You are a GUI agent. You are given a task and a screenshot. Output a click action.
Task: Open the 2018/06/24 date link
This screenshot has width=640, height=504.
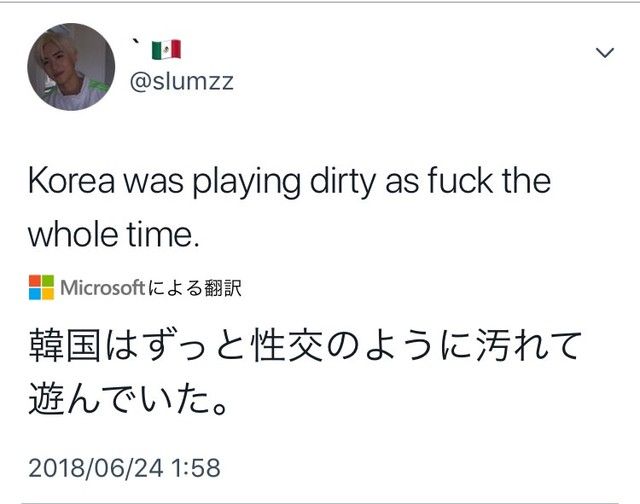pos(96,468)
